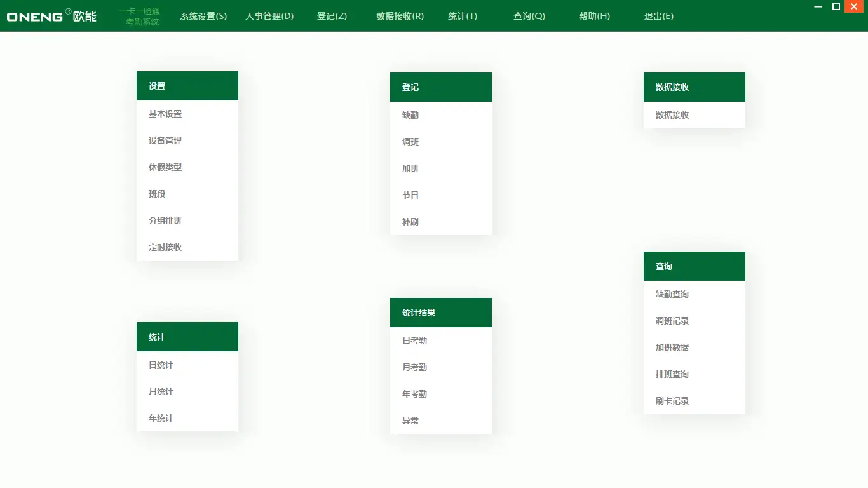Click 班段 in the 设置 card
This screenshot has width=868, height=488.
(x=157, y=194)
